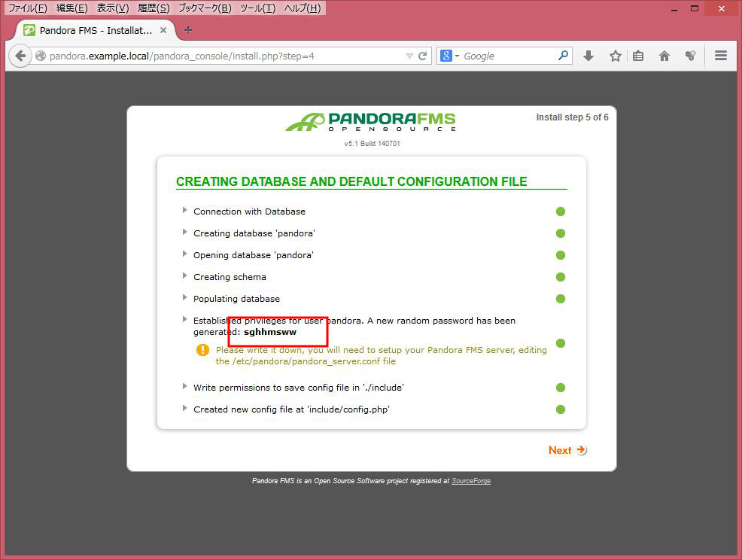
Task: Close the Pandora FMS tab
Action: pyautogui.click(x=163, y=30)
